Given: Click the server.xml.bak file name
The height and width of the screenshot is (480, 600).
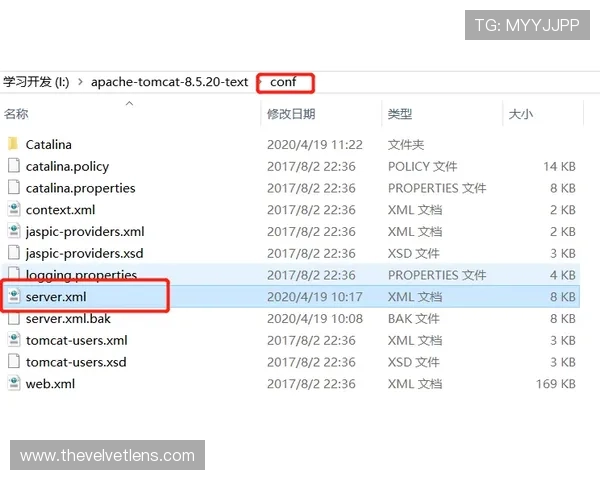Looking at the screenshot, I should pyautogui.click(x=68, y=318).
